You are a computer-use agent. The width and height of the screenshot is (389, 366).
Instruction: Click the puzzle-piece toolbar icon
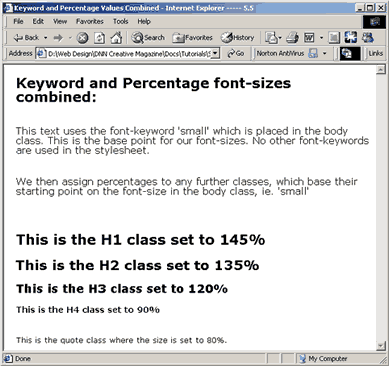pyautogui.click(x=351, y=38)
